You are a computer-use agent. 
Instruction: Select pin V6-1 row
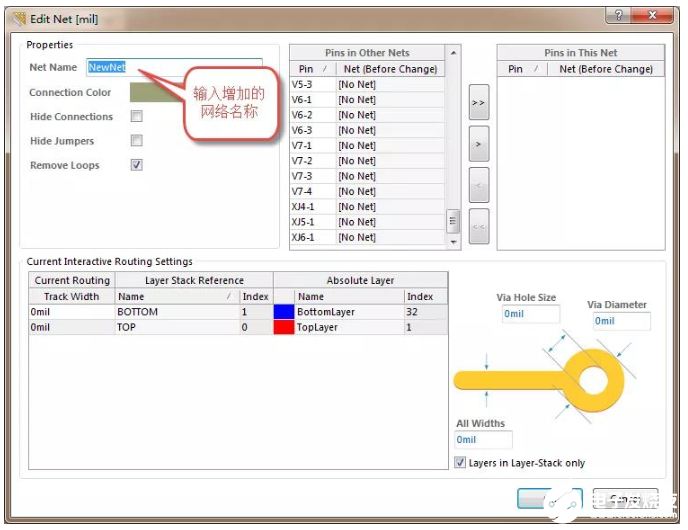pos(367,100)
